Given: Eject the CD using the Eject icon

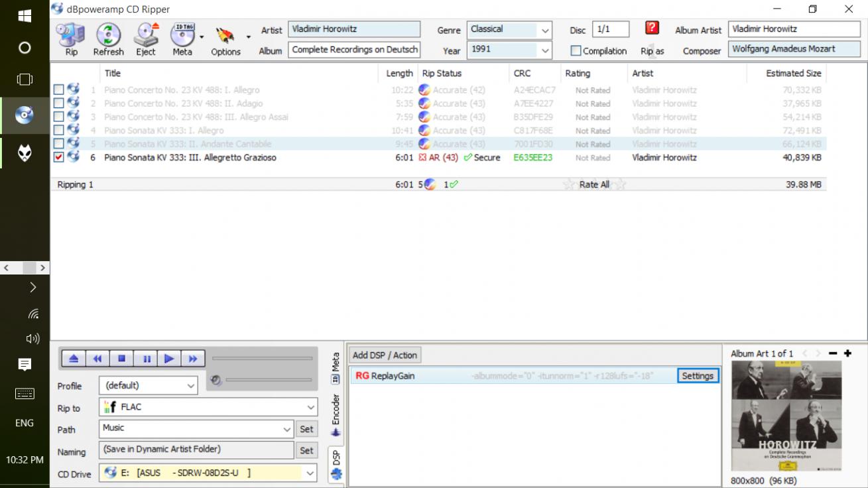Looking at the screenshot, I should [x=146, y=39].
